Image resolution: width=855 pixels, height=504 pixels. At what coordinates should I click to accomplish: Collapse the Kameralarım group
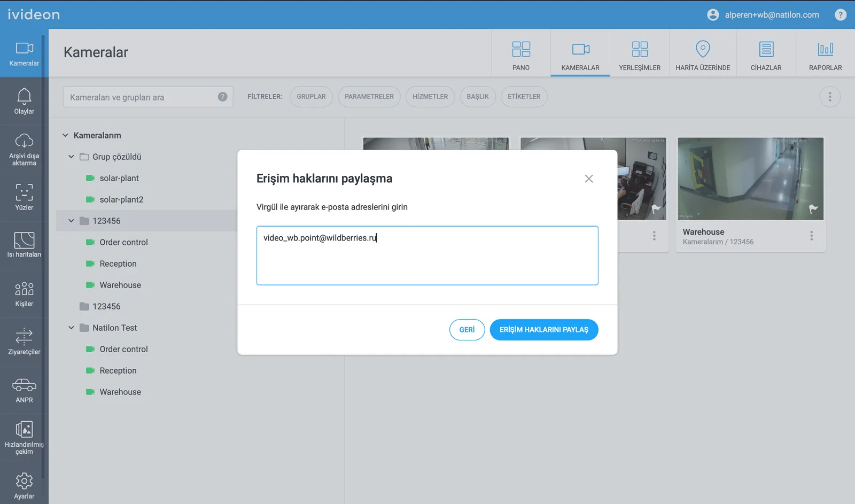[65, 135]
